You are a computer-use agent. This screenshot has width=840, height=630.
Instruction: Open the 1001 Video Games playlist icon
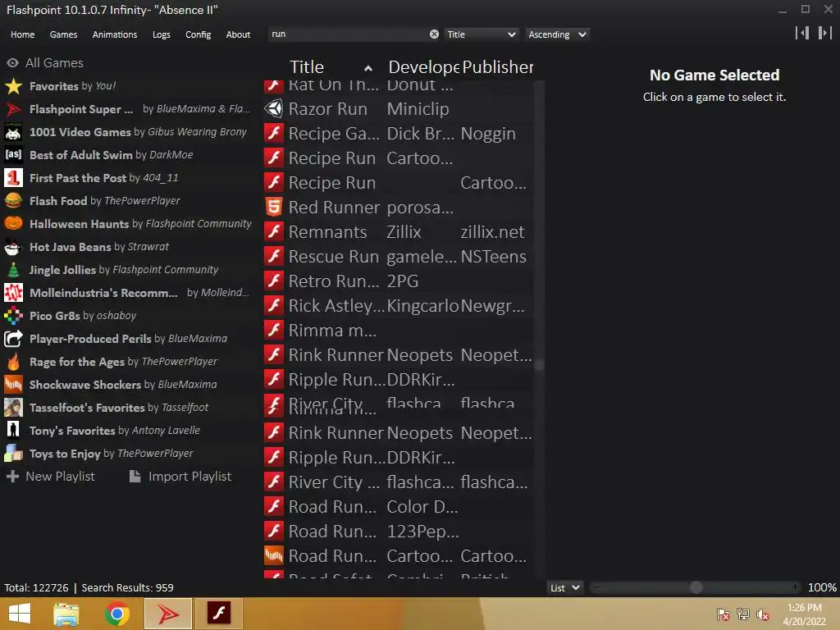click(x=13, y=132)
